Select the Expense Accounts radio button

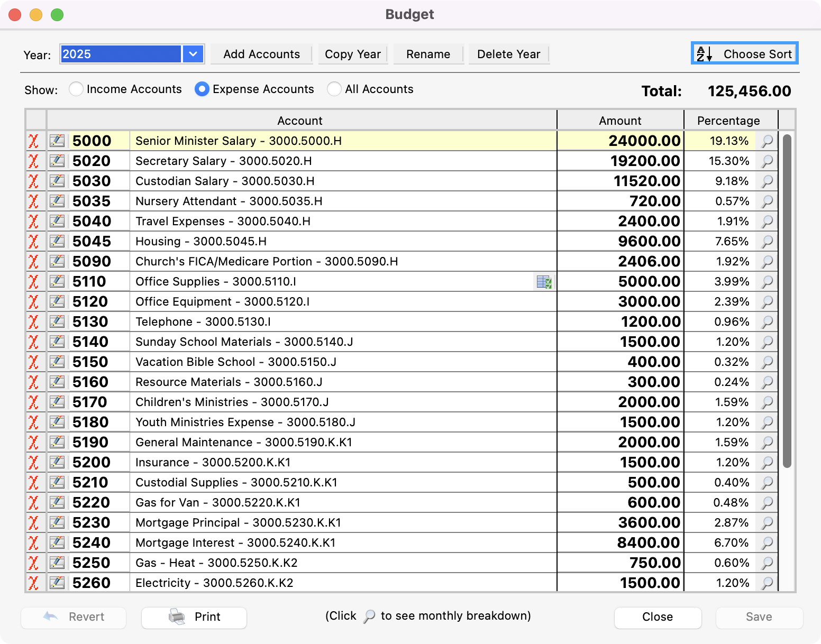(202, 89)
